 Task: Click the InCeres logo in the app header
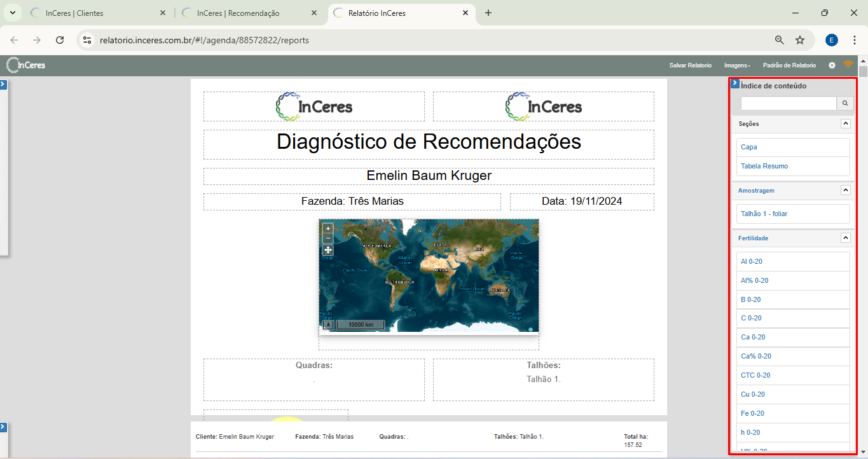click(x=25, y=65)
